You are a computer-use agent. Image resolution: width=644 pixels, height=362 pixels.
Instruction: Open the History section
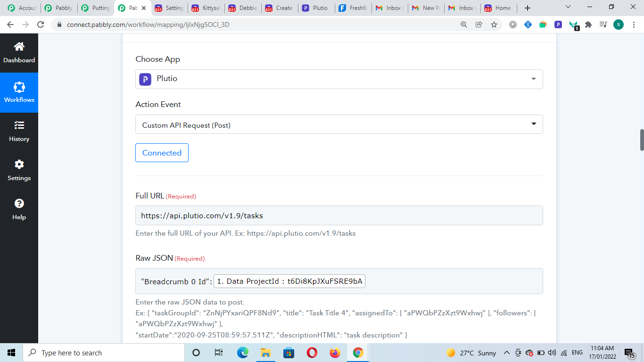19,132
